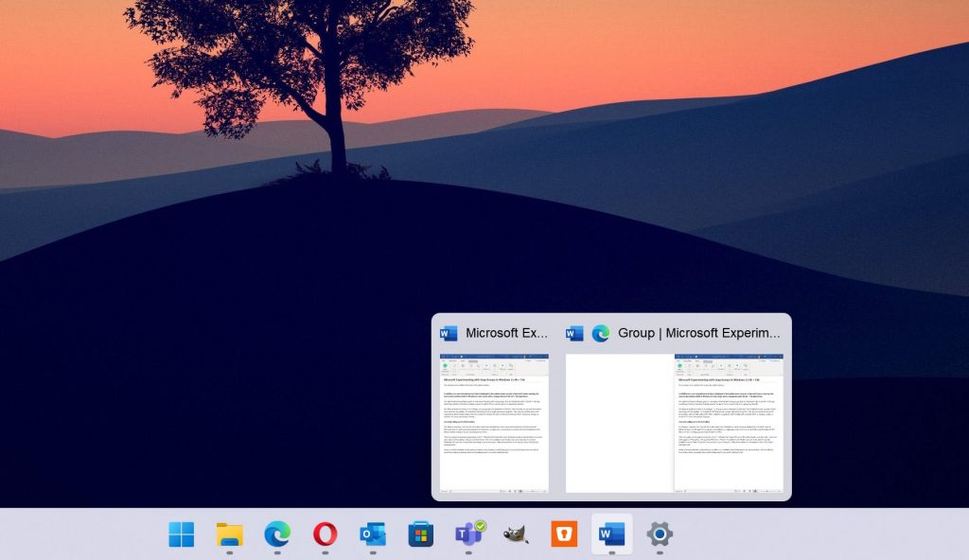Launch the orange padlock security app

point(562,535)
